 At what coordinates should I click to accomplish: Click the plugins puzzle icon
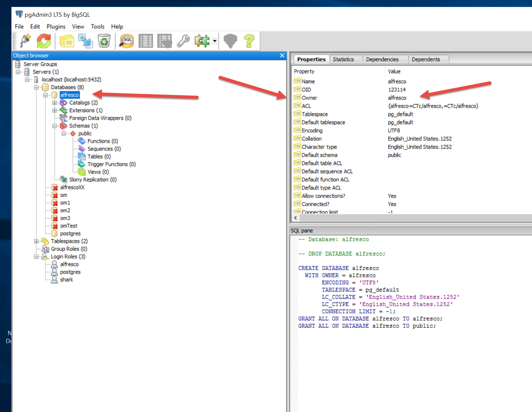202,41
